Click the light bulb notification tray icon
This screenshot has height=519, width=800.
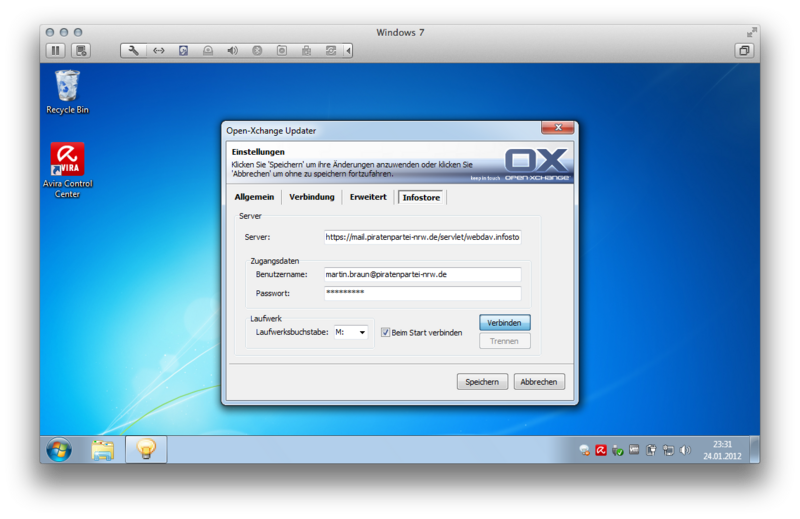584,450
